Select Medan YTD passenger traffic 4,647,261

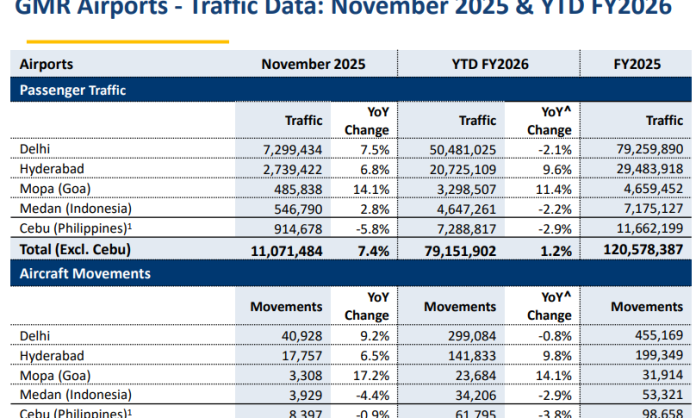pyautogui.click(x=461, y=207)
